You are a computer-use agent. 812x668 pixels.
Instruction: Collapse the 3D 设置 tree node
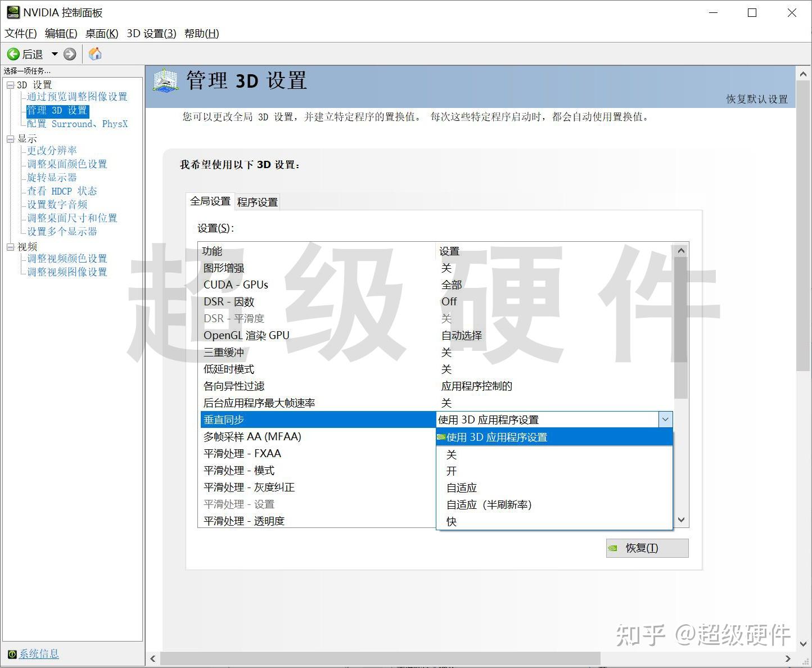pos(10,85)
